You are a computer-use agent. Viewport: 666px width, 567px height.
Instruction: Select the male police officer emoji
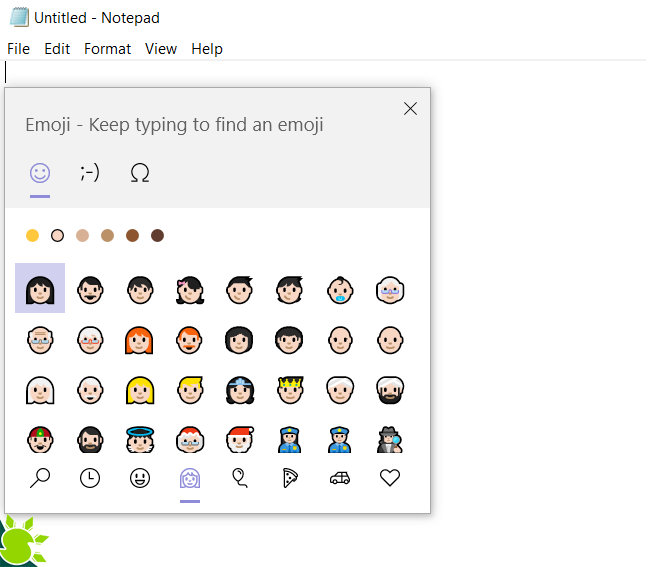(x=340, y=440)
